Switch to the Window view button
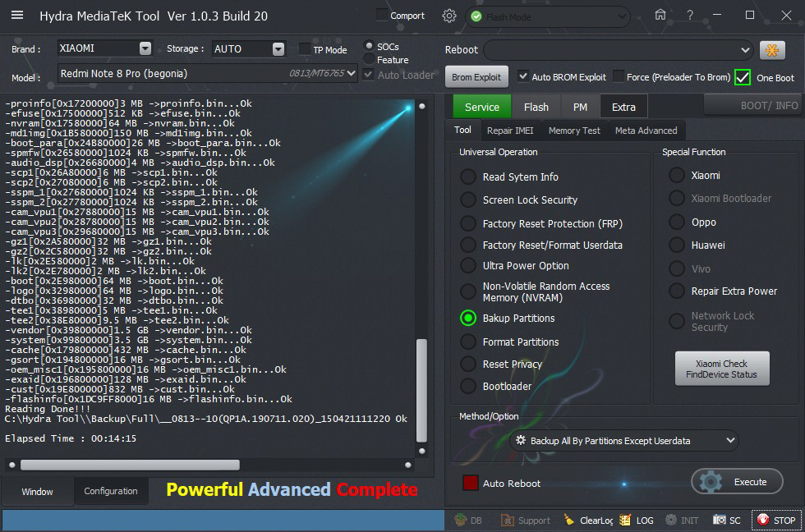805x532 pixels. pos(37,491)
